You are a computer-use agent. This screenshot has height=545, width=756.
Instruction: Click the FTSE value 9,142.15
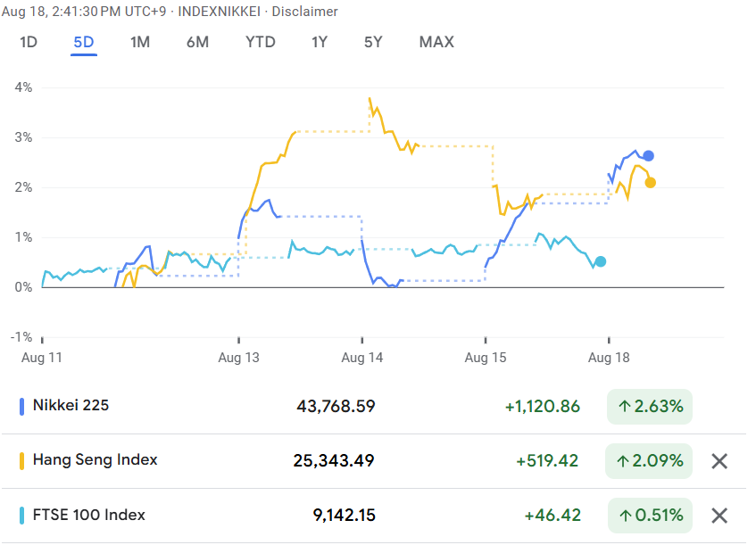coord(345,516)
